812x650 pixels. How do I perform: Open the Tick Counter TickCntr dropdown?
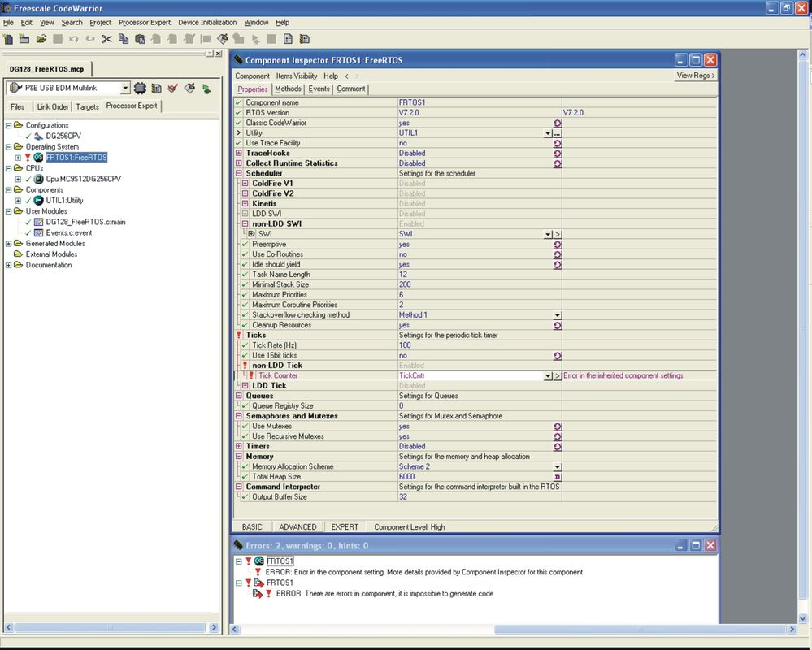pyautogui.click(x=548, y=376)
